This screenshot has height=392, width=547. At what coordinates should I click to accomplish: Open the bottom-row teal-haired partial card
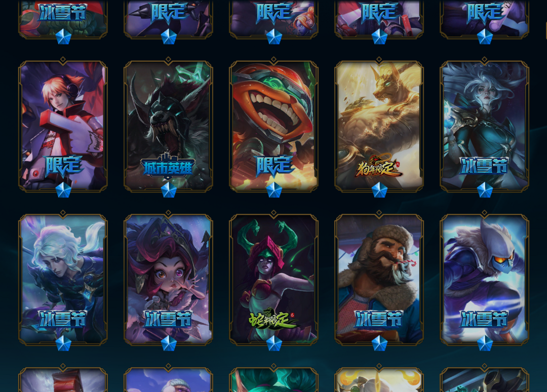273,380
